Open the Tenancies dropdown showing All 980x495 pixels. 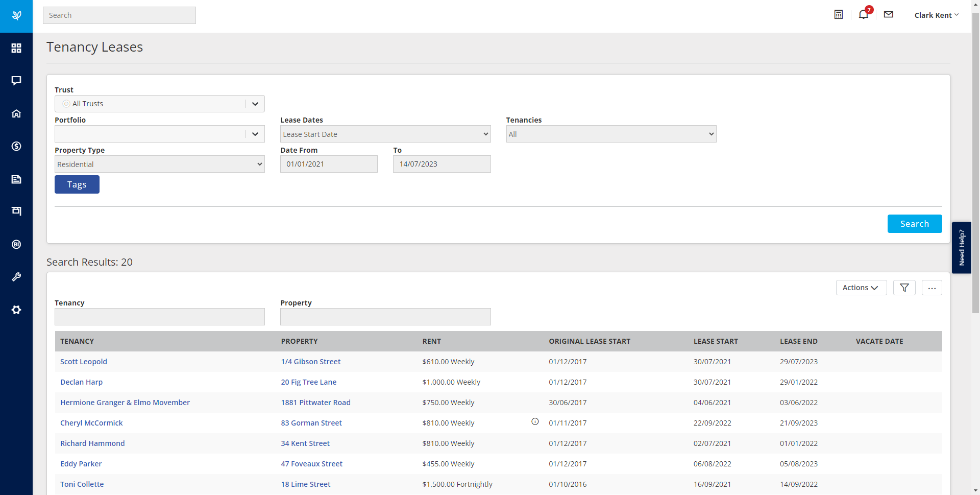(610, 134)
